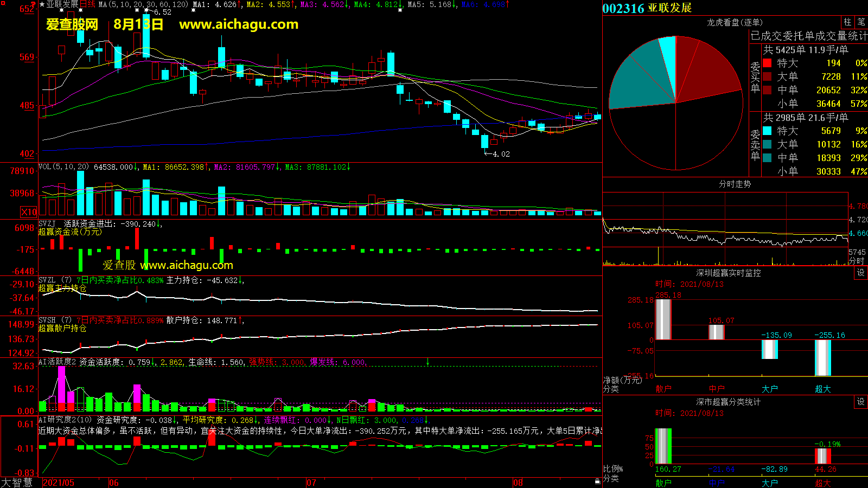Viewport: 868px width, 488px height.
Task: Click the 散户 bar in 深圳超赢实时监控
Action: (x=663, y=319)
